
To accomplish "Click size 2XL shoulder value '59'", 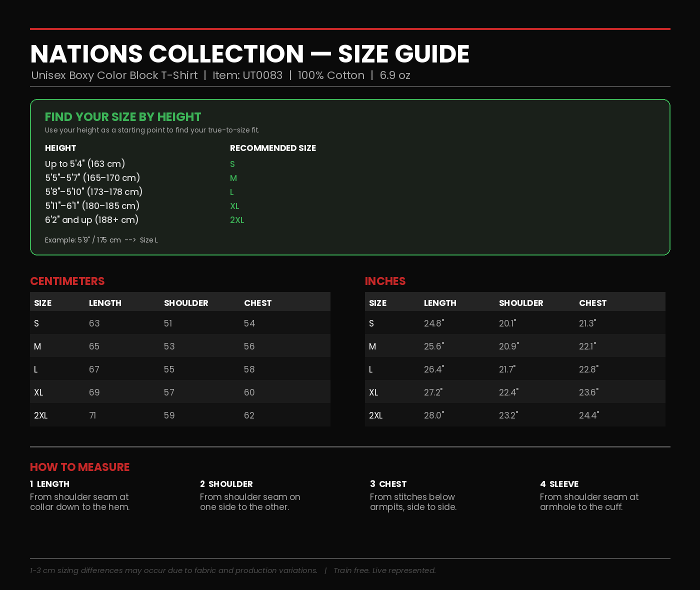I will click(x=169, y=415).
